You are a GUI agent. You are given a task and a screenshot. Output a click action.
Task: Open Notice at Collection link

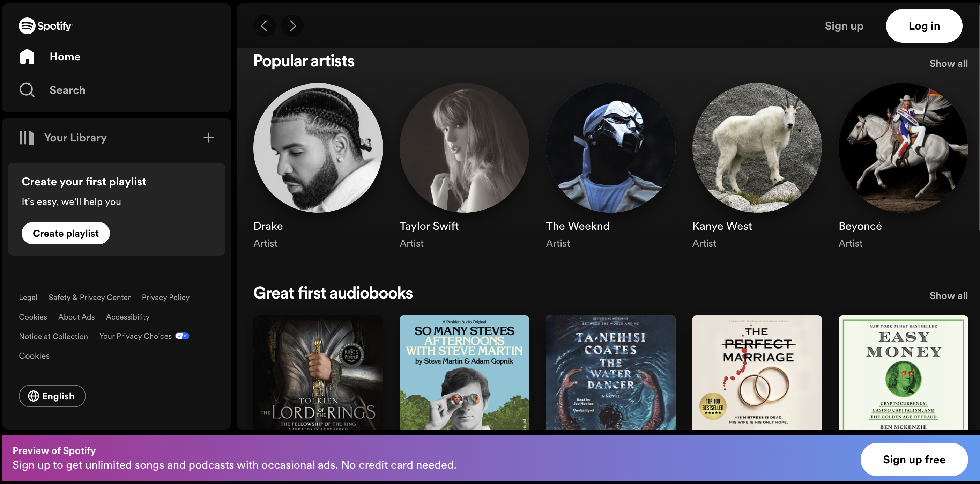click(x=53, y=336)
